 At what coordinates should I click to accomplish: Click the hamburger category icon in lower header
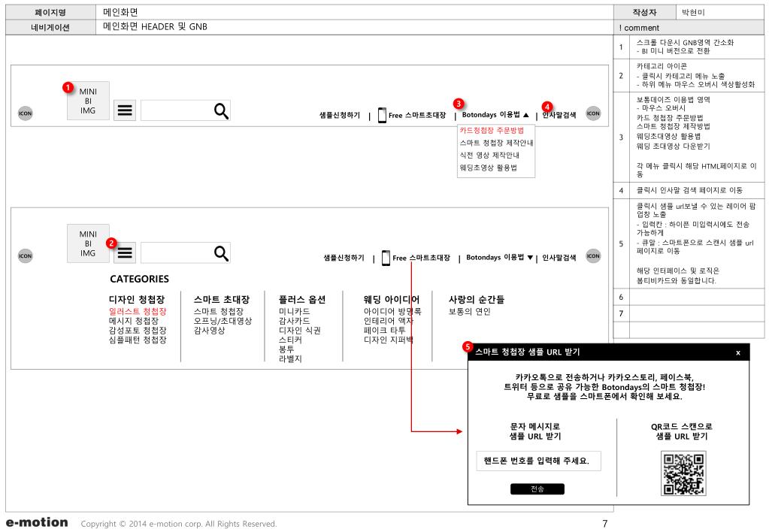(125, 252)
